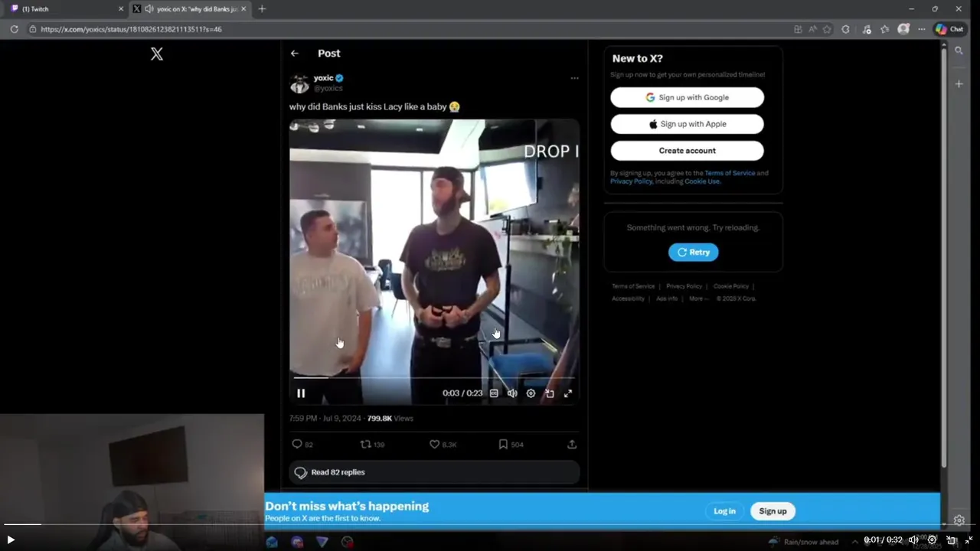Open the browser profile avatar
980x551 pixels.
pos(903,29)
